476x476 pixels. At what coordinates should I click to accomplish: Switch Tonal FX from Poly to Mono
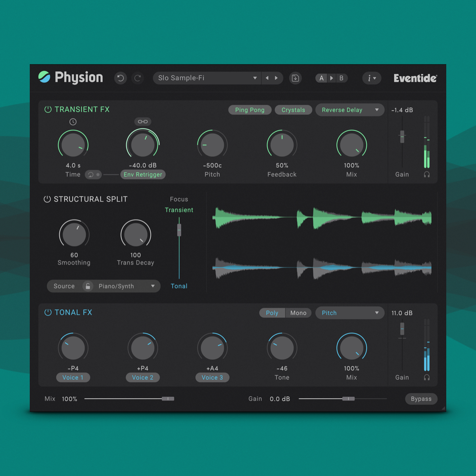coord(298,313)
